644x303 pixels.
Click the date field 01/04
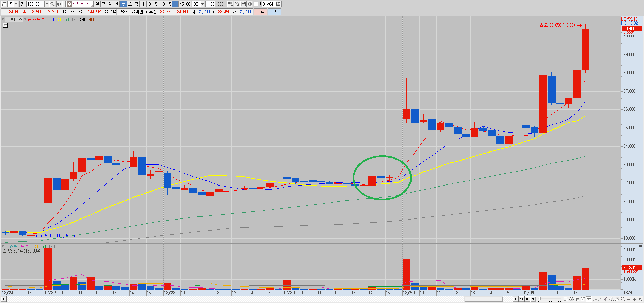pos(268,4)
